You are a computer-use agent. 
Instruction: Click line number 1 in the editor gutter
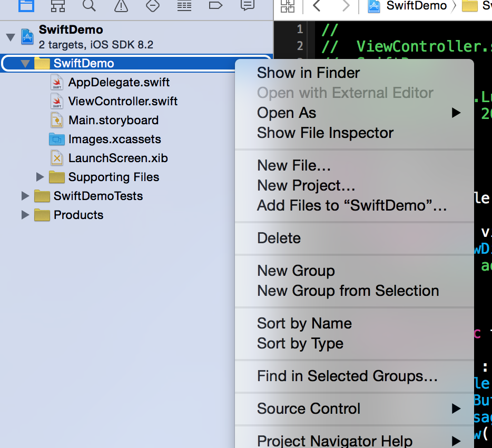pyautogui.click(x=300, y=29)
